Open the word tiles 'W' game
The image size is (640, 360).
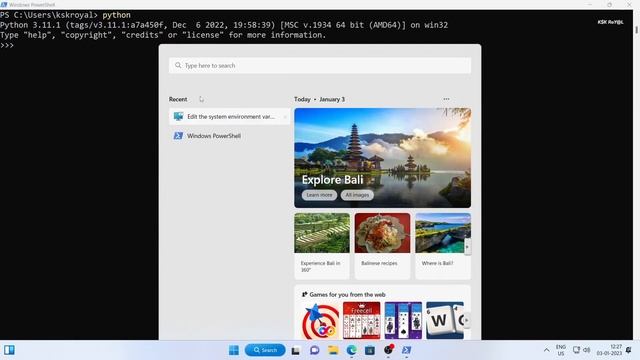coord(445,321)
